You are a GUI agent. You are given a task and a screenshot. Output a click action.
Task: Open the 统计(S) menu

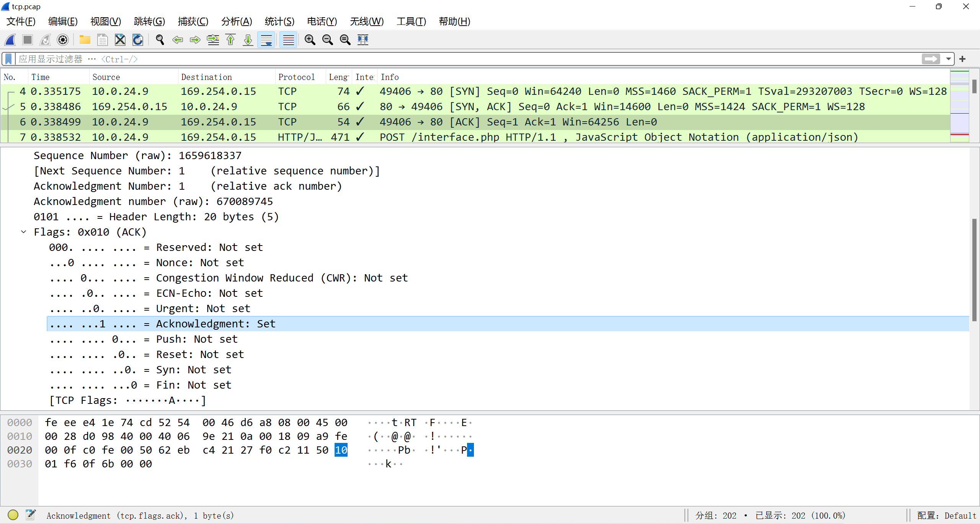279,21
